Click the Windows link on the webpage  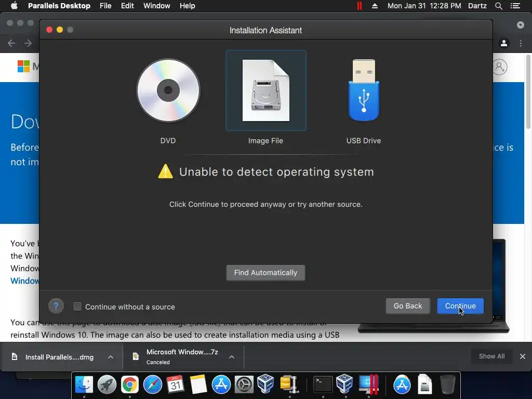[x=25, y=281]
